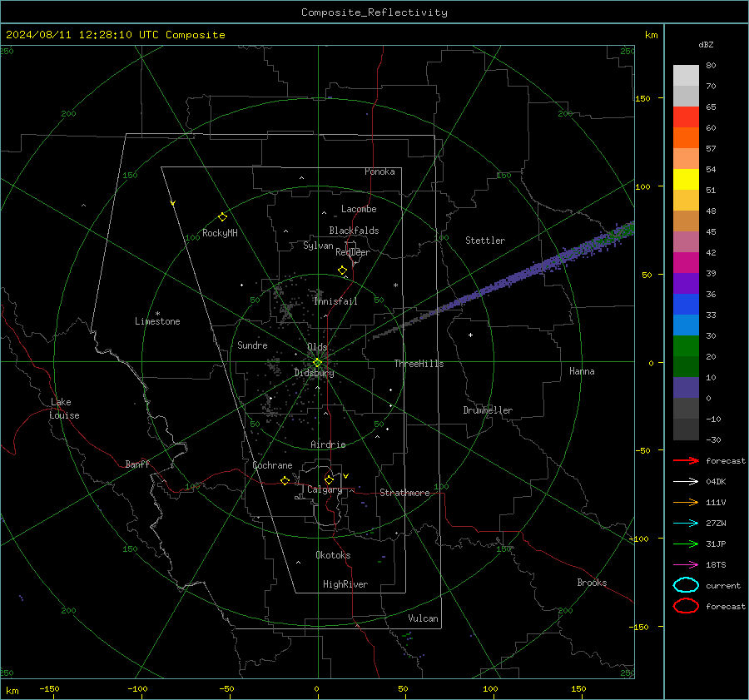Screen dimensions: 749x700
Task: Select the yellow diamond marker above RockyMH
Action: [222, 217]
